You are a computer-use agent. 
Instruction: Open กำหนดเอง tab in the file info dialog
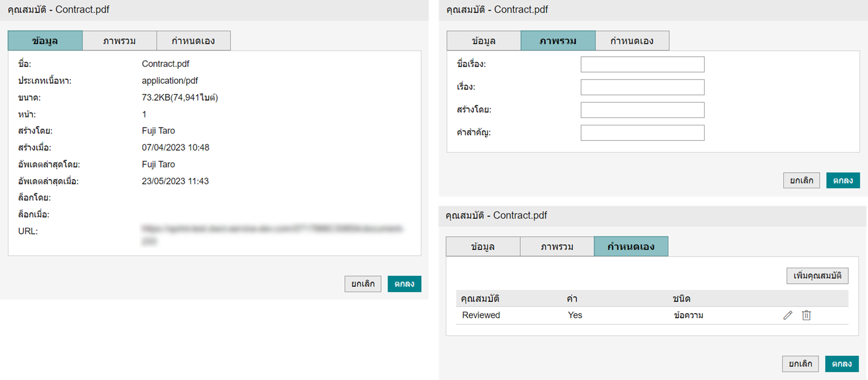[x=193, y=41]
